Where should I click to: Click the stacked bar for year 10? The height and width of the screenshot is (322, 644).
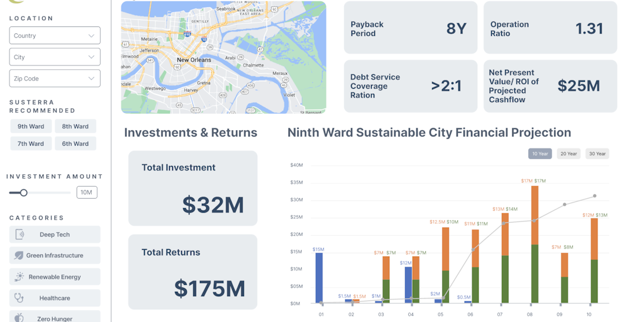pos(594,261)
